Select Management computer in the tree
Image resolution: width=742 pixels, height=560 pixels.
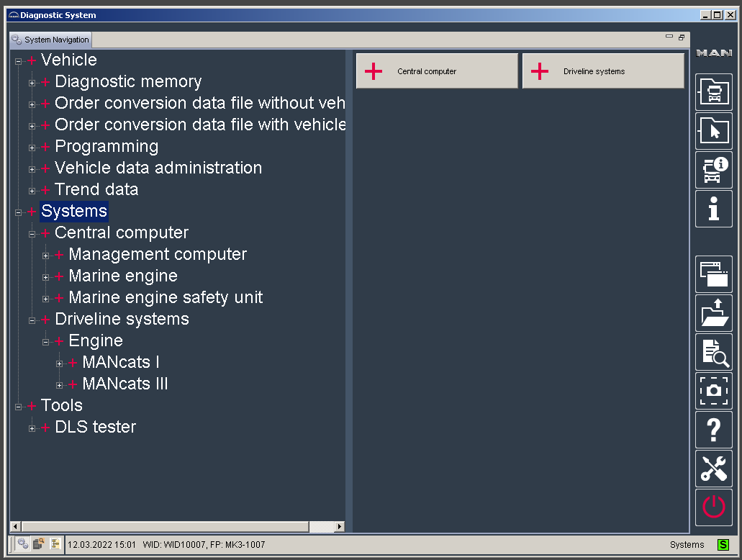158,255
